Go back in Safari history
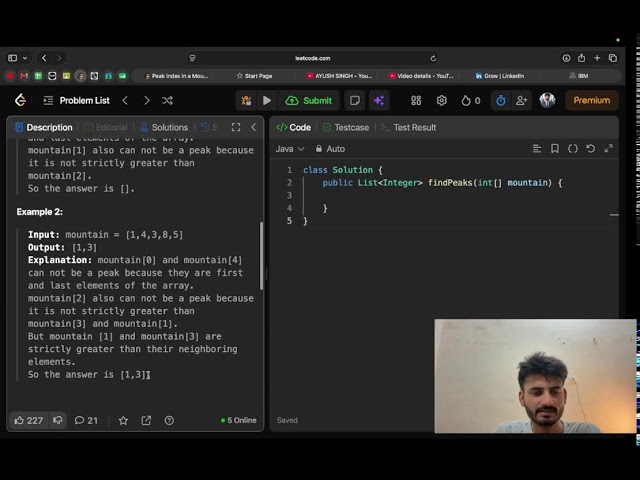Viewport: 640px width, 480px height. [44, 58]
